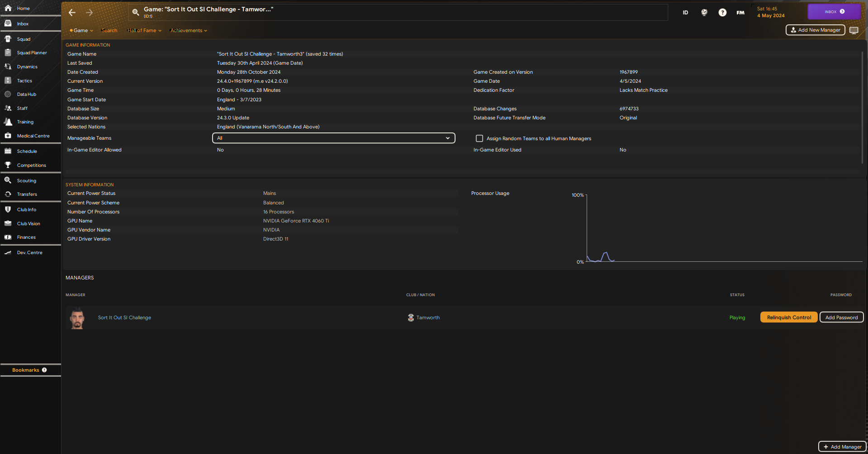868x454 pixels.
Task: Click the search magnifier icon
Action: click(x=135, y=12)
